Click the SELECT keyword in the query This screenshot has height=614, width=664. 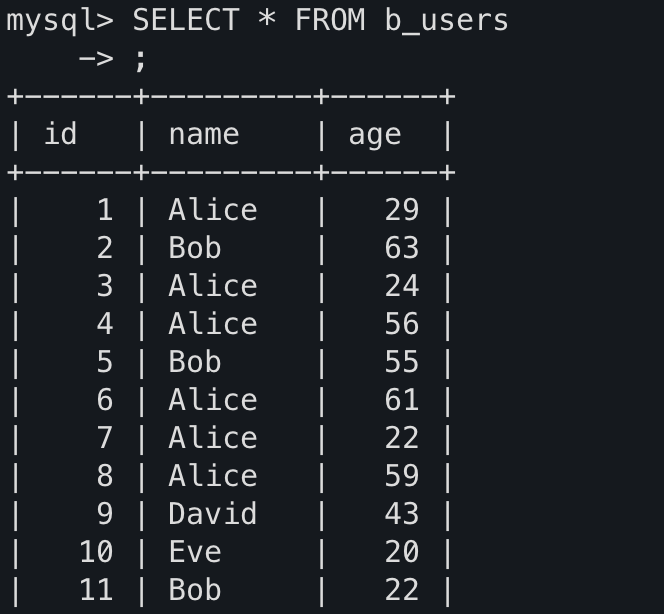(x=186, y=20)
